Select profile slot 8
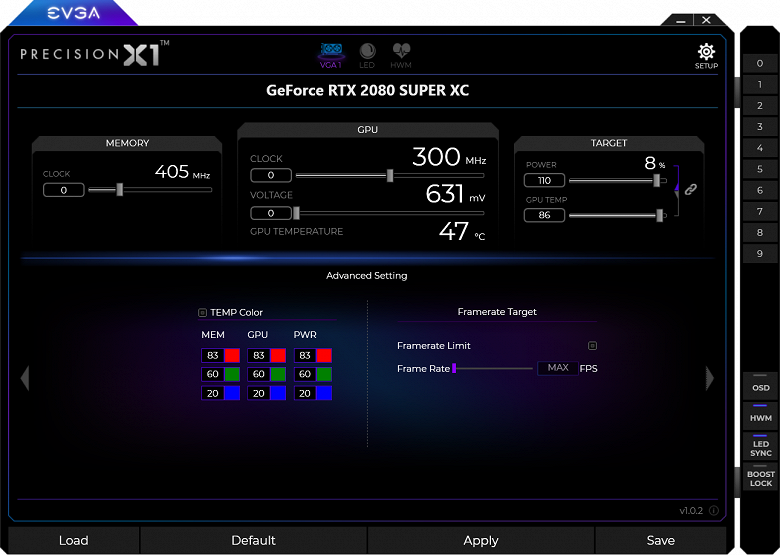780x555 pixels. point(760,232)
